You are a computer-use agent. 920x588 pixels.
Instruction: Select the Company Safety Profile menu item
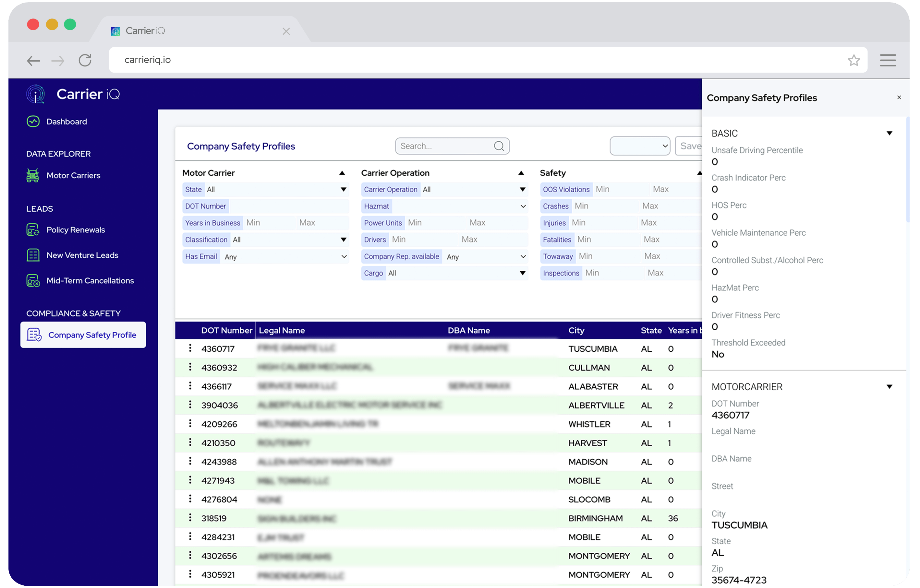pyautogui.click(x=83, y=335)
